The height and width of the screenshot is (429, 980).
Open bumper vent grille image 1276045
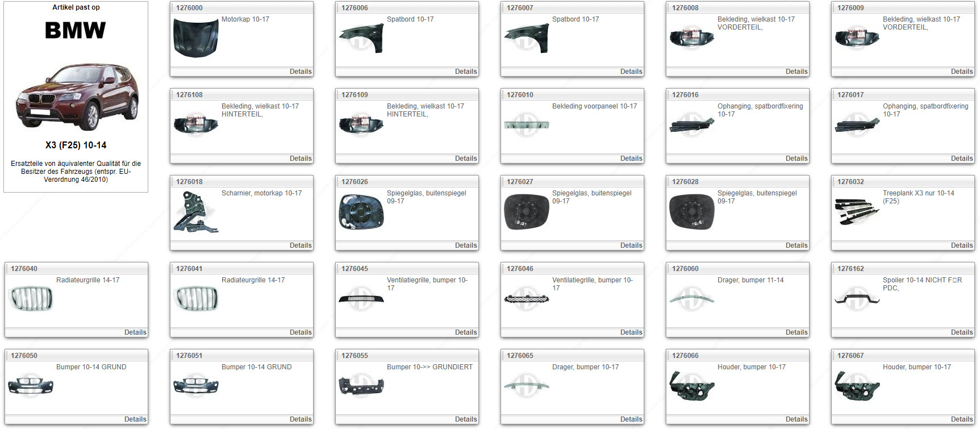tap(361, 298)
